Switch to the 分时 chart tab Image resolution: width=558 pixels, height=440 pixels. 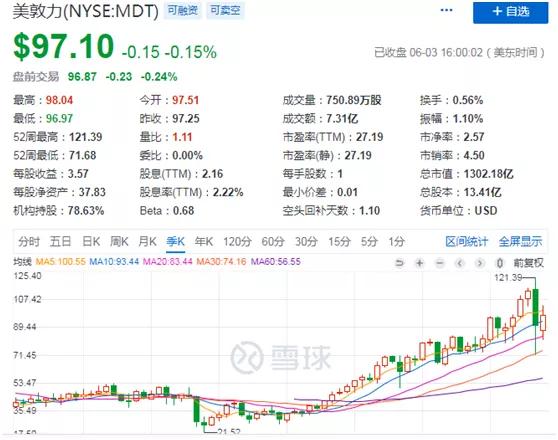click(x=29, y=242)
